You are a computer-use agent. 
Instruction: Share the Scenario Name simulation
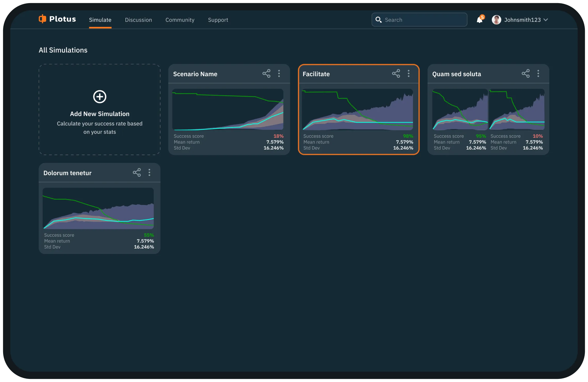click(266, 74)
